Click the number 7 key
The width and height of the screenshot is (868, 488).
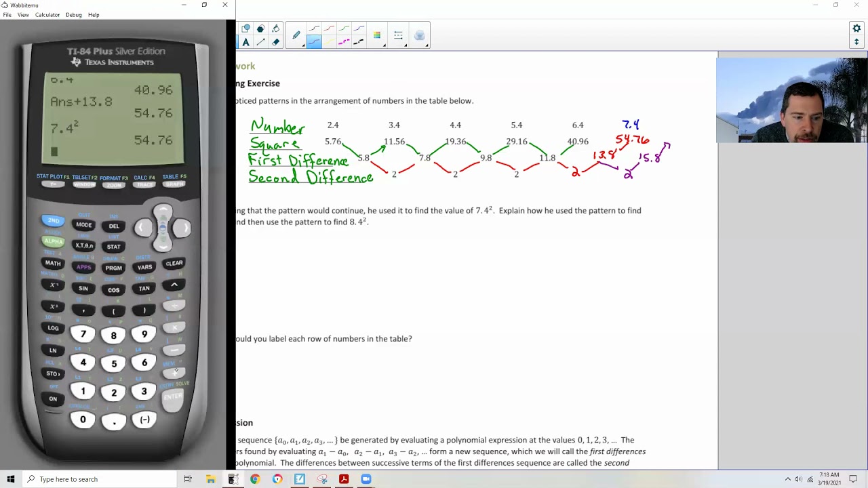click(x=83, y=333)
